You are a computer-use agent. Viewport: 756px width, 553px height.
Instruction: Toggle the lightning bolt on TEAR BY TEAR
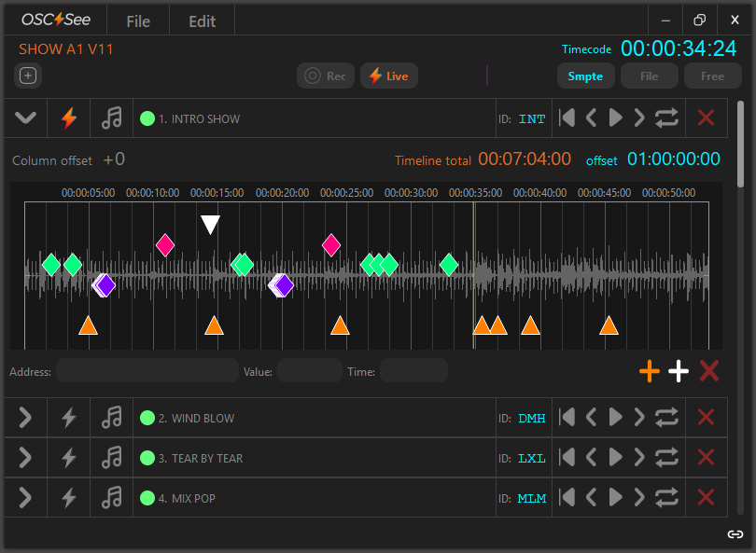click(x=69, y=458)
